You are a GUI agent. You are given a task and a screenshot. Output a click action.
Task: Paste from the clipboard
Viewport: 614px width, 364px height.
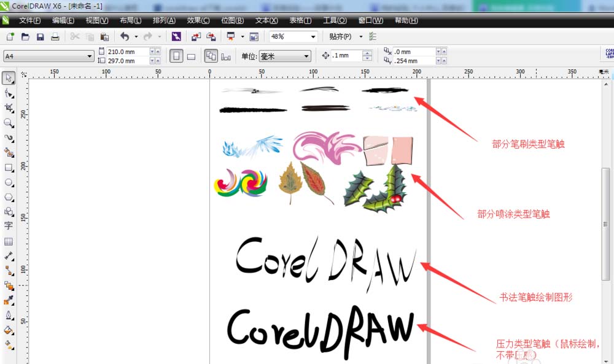(x=104, y=37)
